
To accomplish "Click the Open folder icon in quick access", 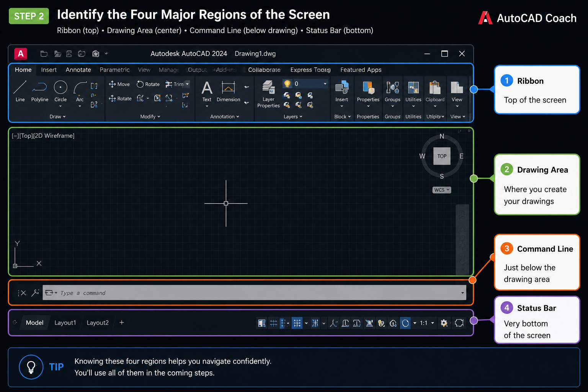I will (57, 54).
